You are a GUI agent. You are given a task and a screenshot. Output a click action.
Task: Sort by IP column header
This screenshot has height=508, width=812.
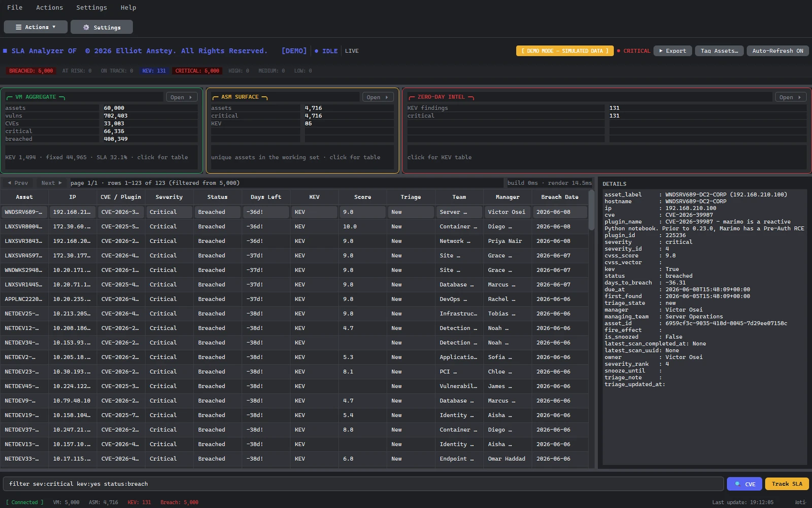(73, 197)
